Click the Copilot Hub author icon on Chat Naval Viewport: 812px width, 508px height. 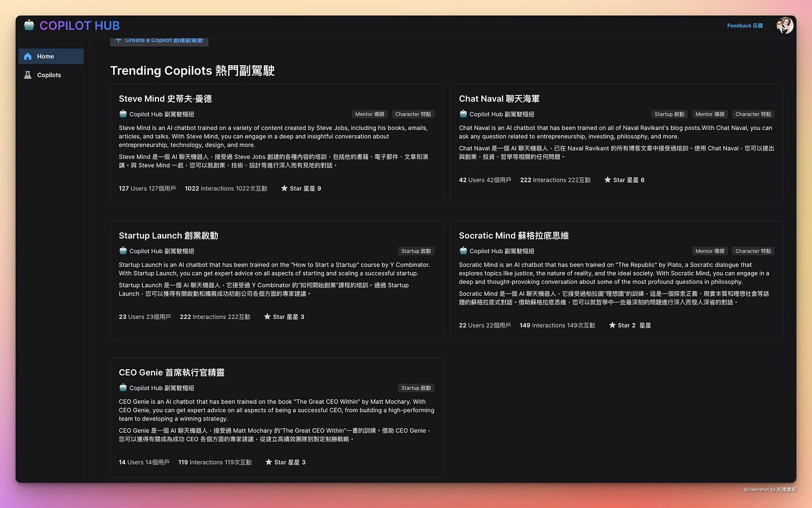pos(463,114)
